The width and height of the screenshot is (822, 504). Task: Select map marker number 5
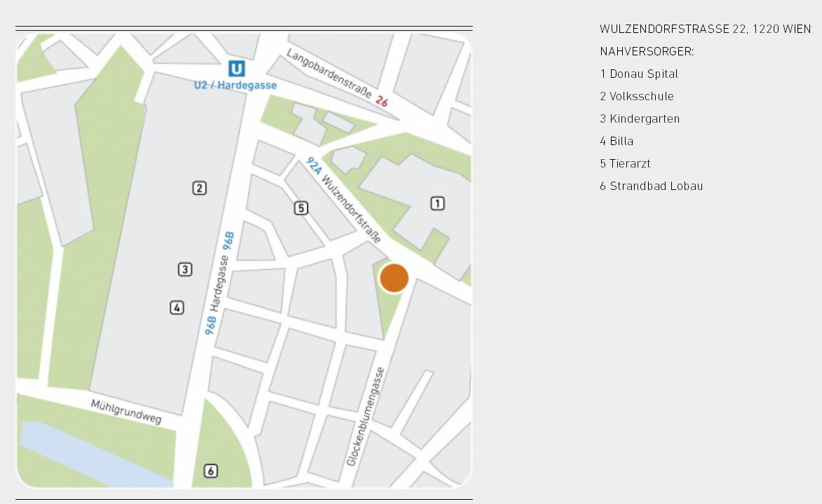tap(301, 207)
